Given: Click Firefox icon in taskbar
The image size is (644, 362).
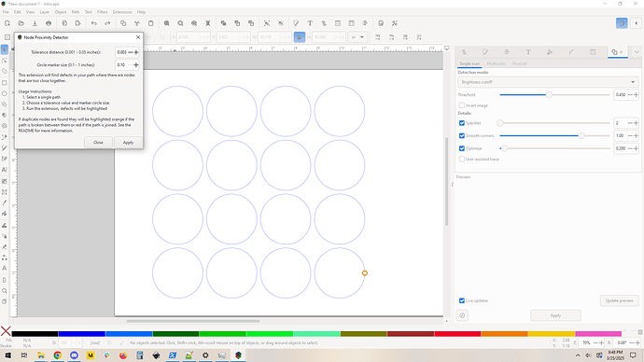Looking at the screenshot, I should (x=123, y=355).
